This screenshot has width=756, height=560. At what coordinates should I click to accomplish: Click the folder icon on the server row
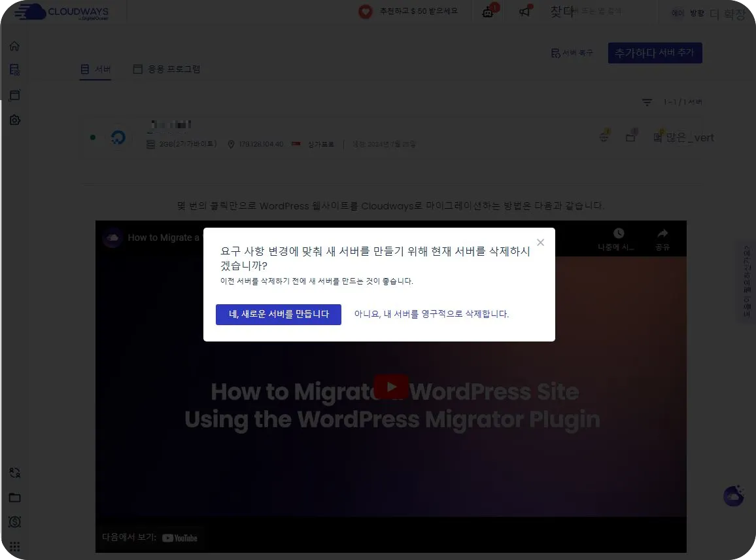point(630,136)
